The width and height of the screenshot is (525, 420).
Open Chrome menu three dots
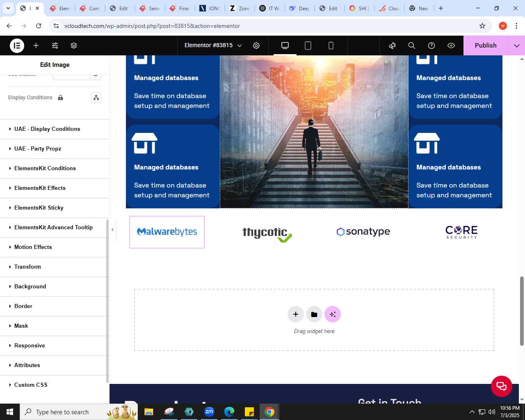coord(517,26)
